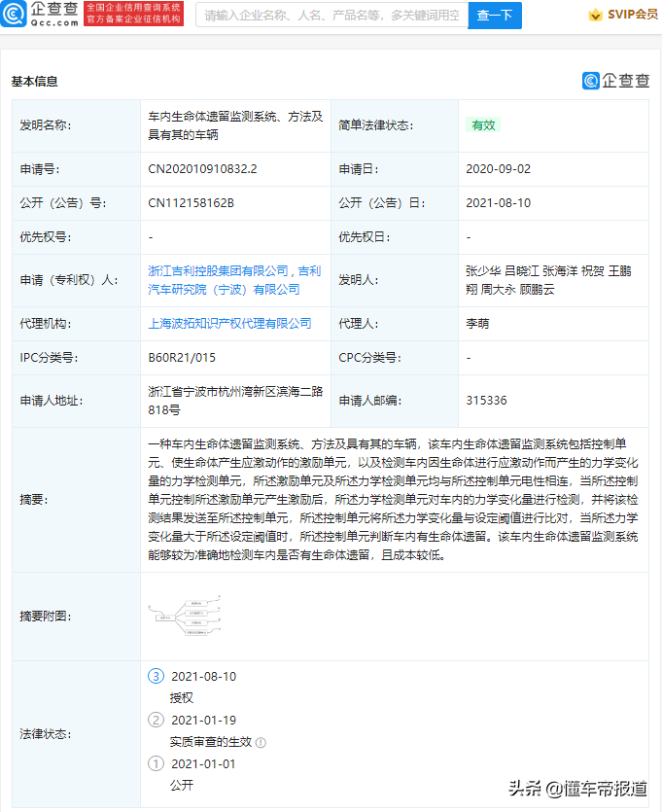
Task: Click the 代理机构 label cell
Action: click(x=76, y=324)
